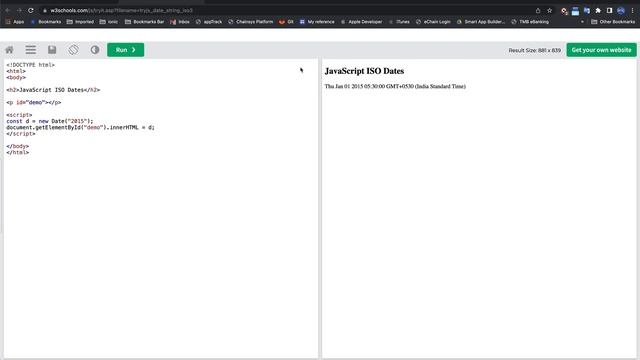Open the browser side panel icon

point(609,11)
